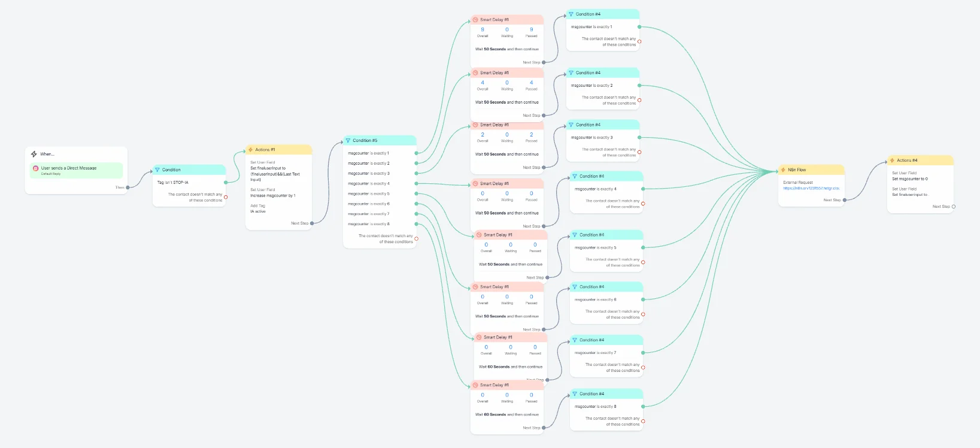Click green port of Condition #4 msgcounter exactly 1
Viewport: 980px width, 448px height.
639,27
